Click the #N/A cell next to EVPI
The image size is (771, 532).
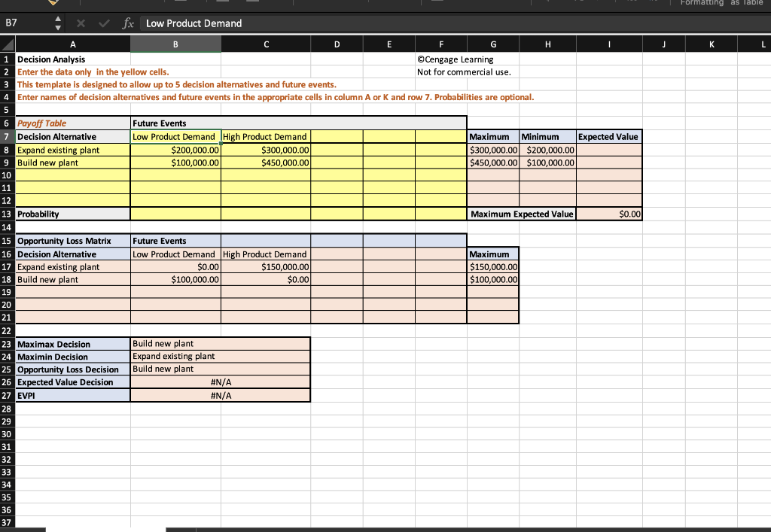click(x=220, y=394)
